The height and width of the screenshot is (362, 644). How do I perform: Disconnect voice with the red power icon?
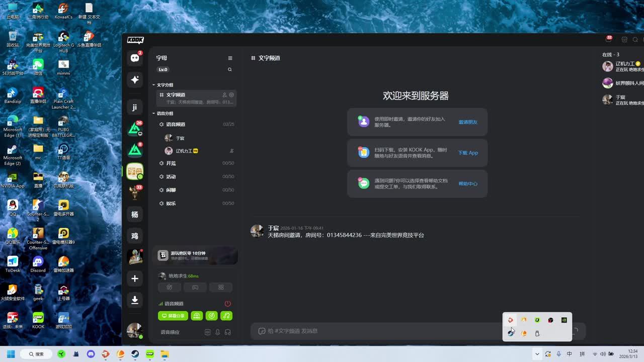pos(227,304)
